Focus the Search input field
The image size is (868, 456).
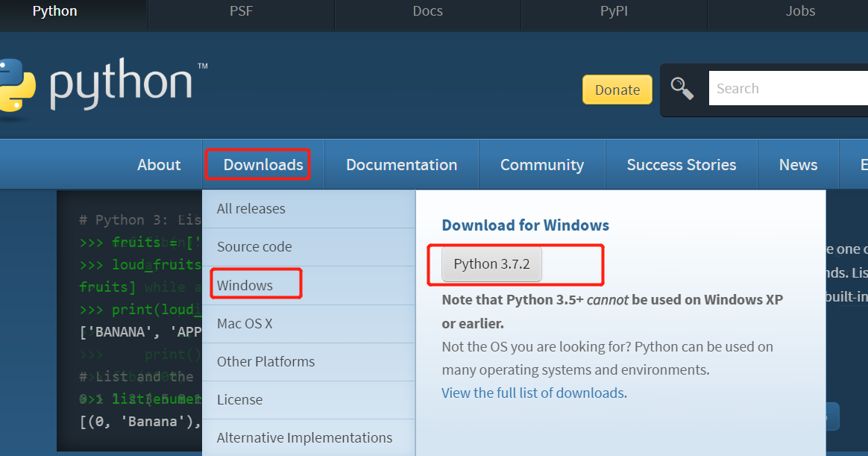pyautogui.click(x=788, y=88)
